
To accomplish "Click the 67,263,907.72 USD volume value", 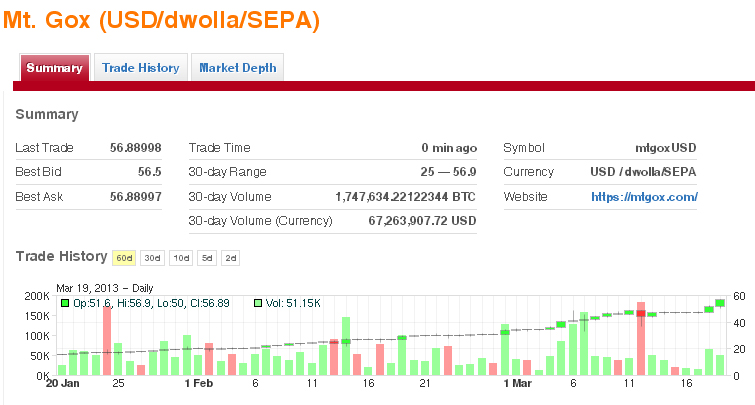I will [x=422, y=221].
